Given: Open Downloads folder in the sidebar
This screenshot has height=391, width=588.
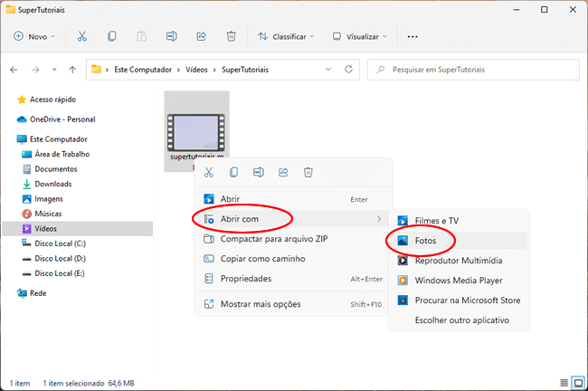Looking at the screenshot, I should [x=52, y=184].
